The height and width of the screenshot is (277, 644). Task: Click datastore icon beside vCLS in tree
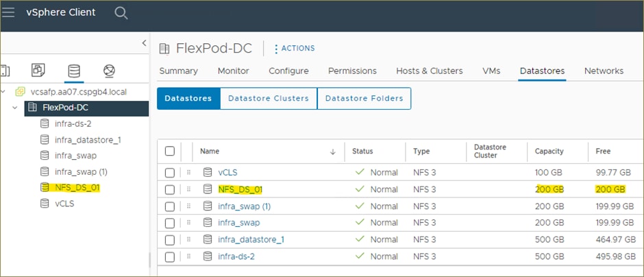45,204
